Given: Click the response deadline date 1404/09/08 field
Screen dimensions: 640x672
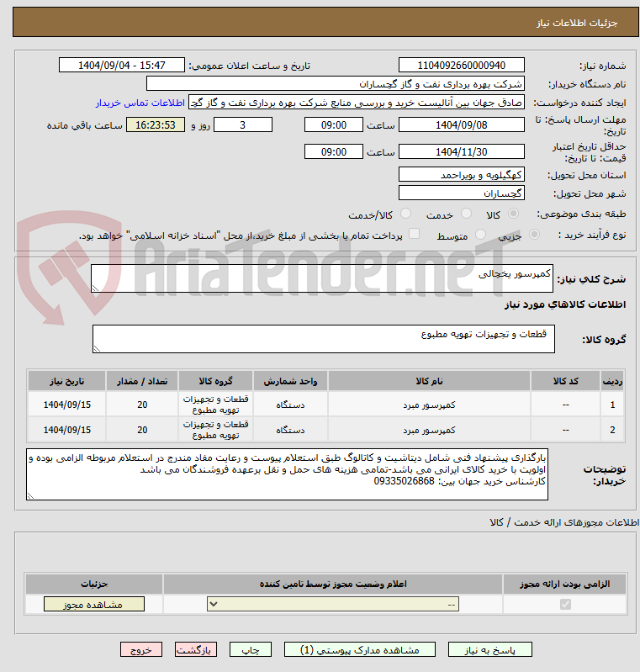Looking at the screenshot, I should [461, 124].
